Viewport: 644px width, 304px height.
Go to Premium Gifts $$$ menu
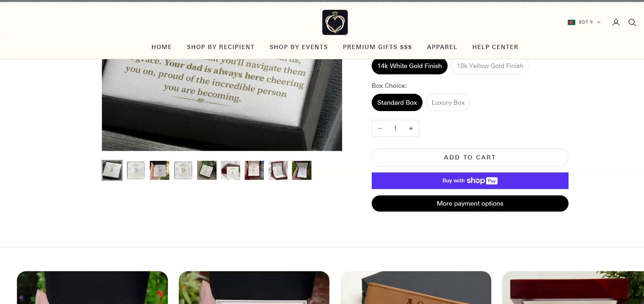tap(377, 47)
